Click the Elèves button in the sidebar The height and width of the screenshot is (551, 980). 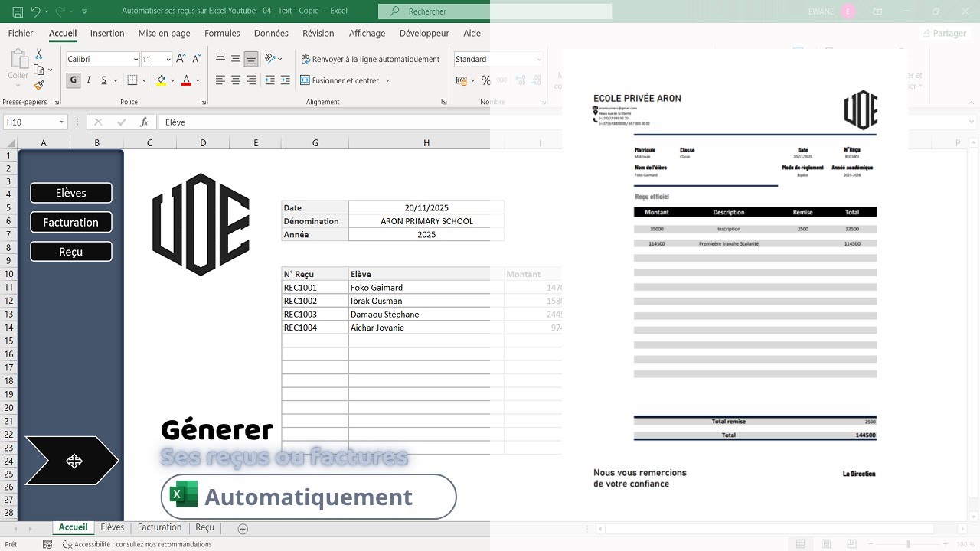click(x=71, y=193)
